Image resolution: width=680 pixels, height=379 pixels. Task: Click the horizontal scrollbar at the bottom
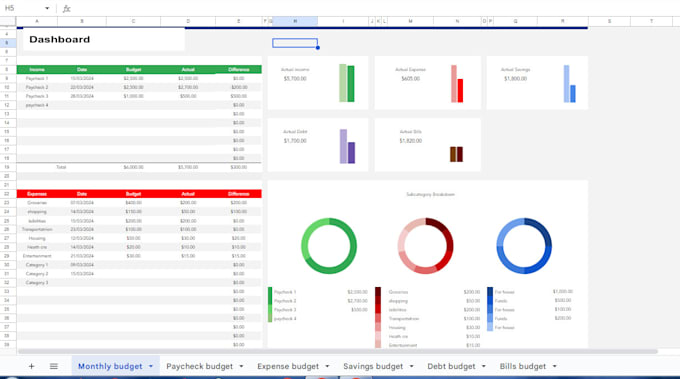click(337, 351)
